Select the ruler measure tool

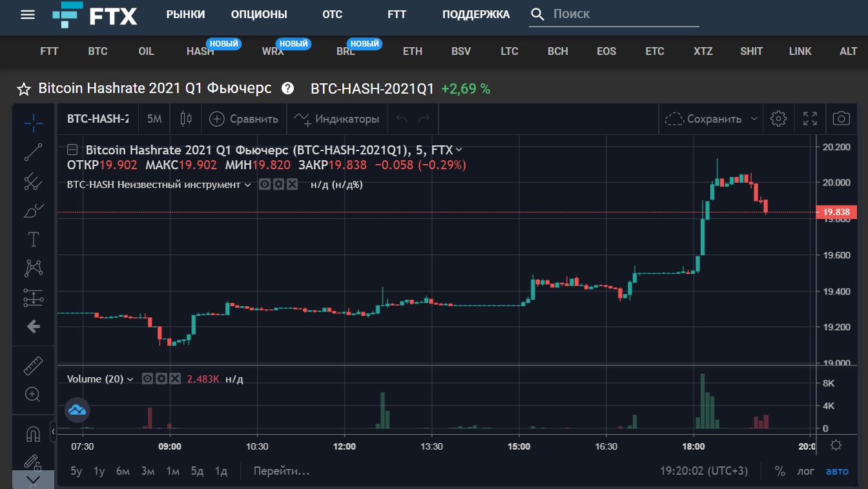tap(34, 366)
